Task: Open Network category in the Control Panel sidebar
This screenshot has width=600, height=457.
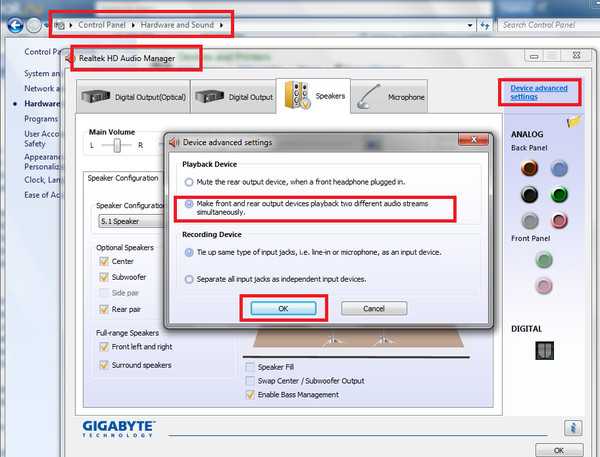Action: tap(42, 88)
